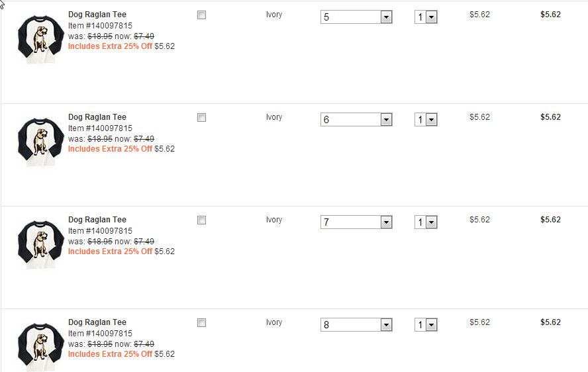Open the size dropdown showing 5
Viewport: 588px width, 372px height.
coord(356,17)
